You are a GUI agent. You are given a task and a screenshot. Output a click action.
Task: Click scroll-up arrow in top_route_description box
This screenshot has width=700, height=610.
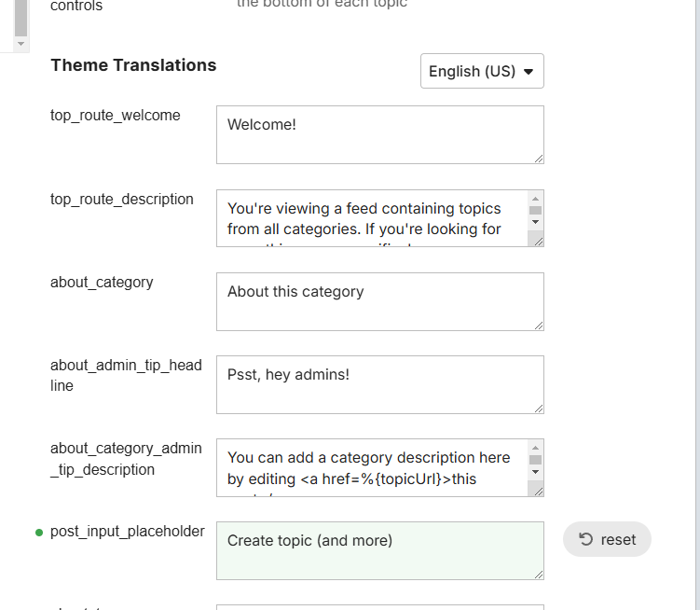click(535, 198)
